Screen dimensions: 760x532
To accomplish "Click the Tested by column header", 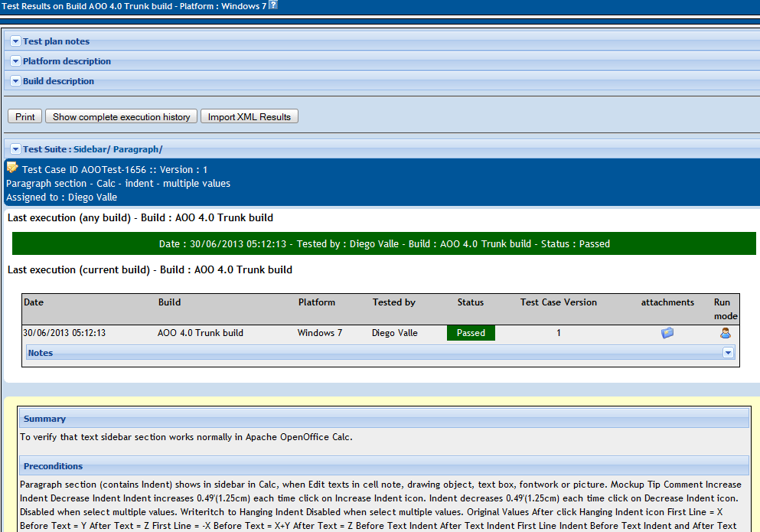I will 393,302.
